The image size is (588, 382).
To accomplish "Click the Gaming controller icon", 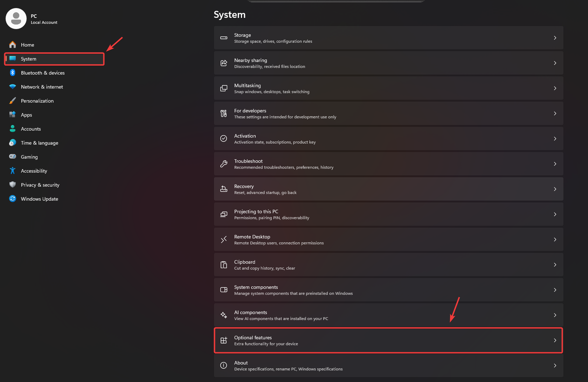I will (x=13, y=157).
